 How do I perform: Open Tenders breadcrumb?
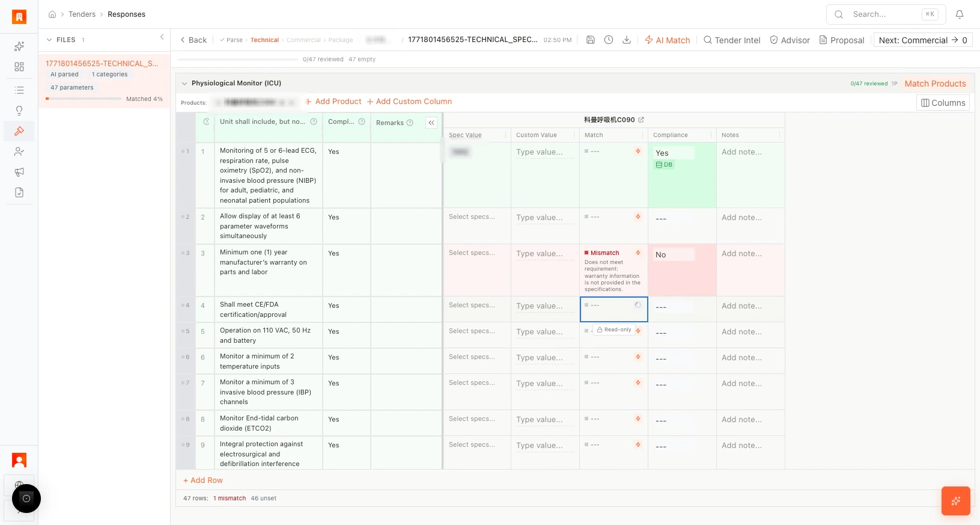pyautogui.click(x=82, y=14)
